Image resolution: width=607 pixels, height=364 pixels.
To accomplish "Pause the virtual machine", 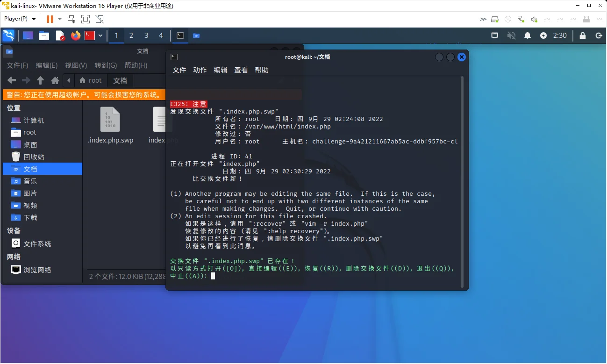I will click(x=50, y=19).
